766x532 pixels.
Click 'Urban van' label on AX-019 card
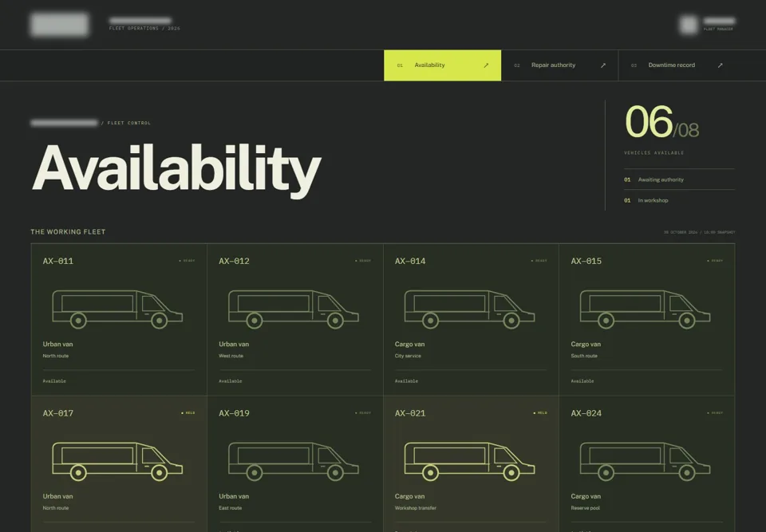point(234,496)
